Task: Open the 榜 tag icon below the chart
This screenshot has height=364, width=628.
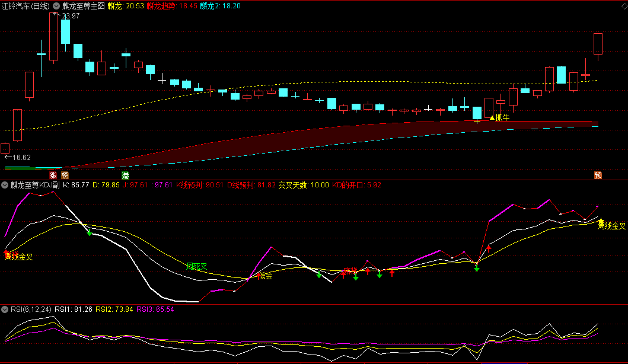Action: (65, 175)
